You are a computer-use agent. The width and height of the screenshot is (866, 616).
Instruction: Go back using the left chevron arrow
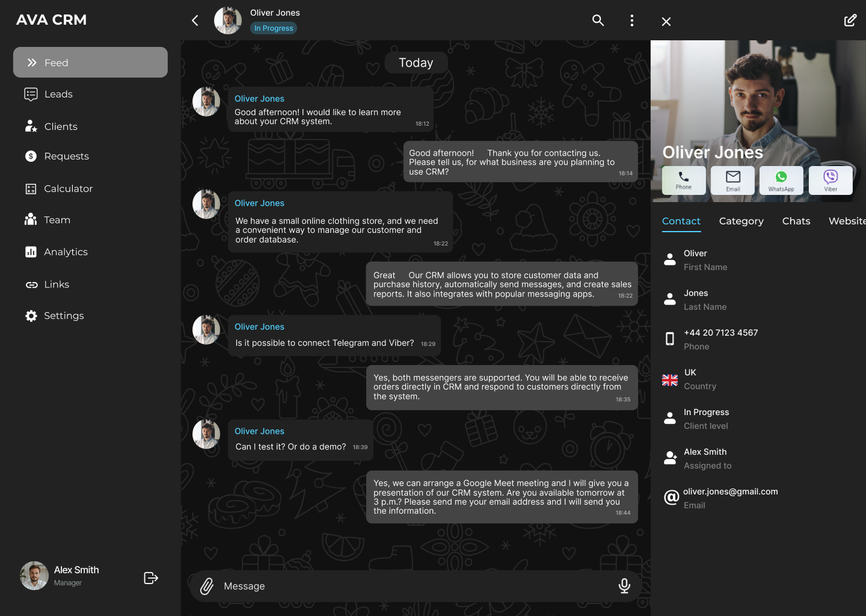[x=195, y=20]
